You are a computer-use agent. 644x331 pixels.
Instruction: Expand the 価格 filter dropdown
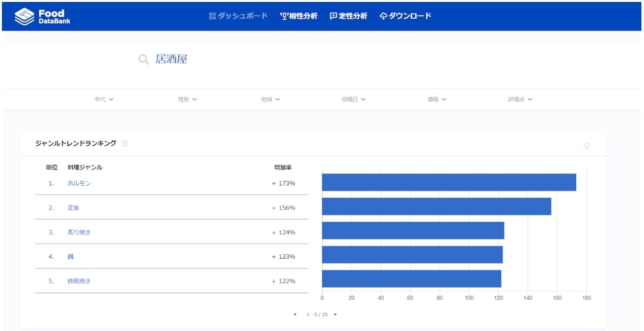point(437,100)
